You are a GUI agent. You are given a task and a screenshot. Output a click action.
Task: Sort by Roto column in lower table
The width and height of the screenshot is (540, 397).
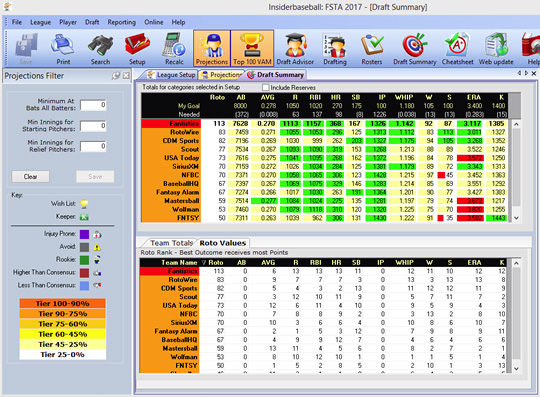tap(213, 262)
